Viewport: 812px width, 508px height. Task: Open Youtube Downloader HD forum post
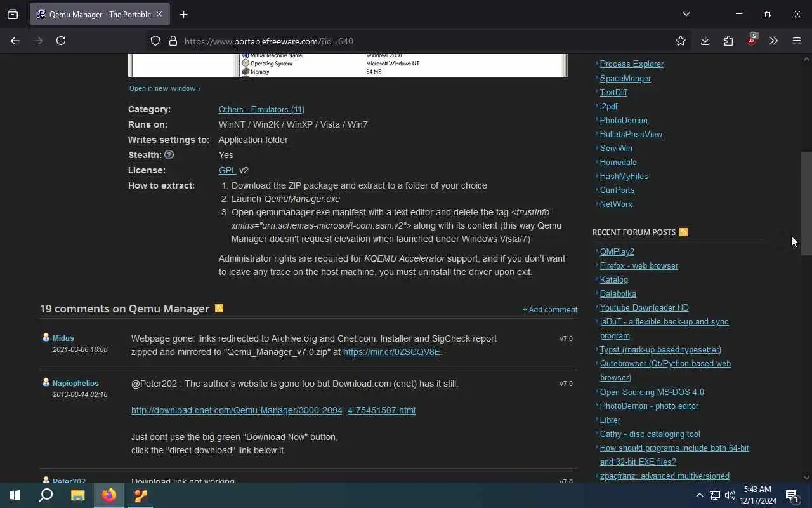(x=645, y=307)
